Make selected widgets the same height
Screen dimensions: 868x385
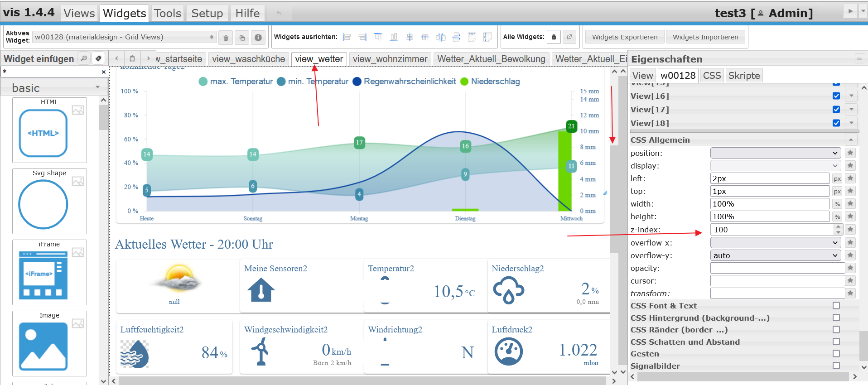(x=487, y=37)
